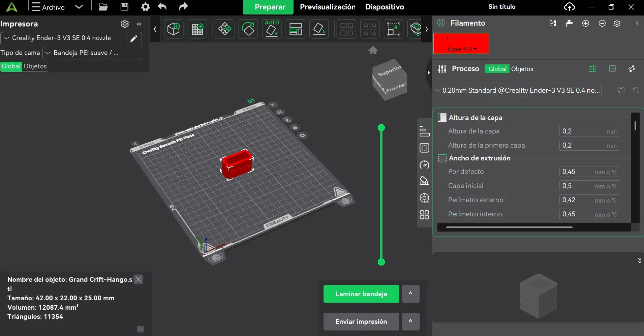644x336 pixels.
Task: Click the Laminar bandeja button
Action: pos(361,294)
